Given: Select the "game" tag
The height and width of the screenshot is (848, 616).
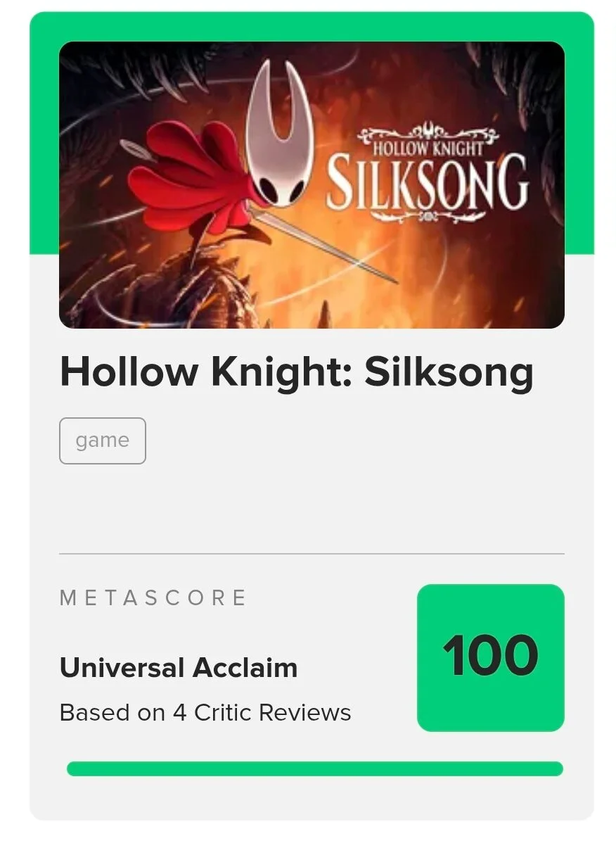Looking at the screenshot, I should [103, 441].
